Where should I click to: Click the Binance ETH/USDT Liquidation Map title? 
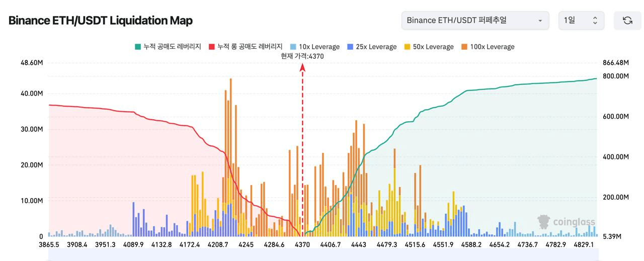(101, 21)
